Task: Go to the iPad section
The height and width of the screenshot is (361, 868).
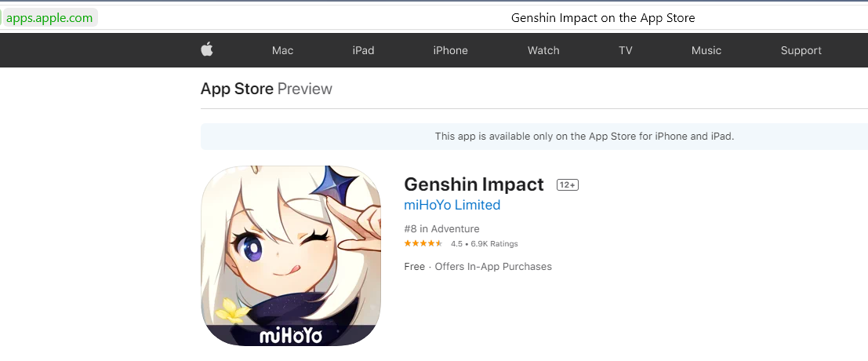Action: point(363,50)
